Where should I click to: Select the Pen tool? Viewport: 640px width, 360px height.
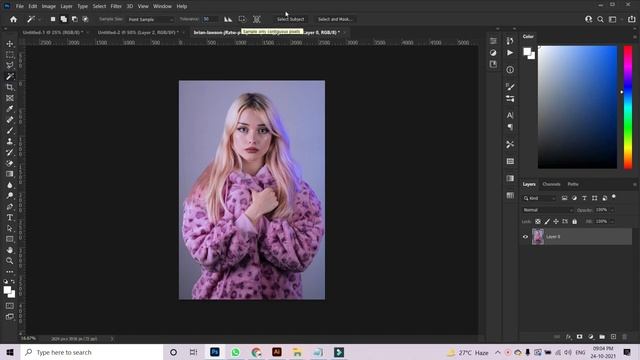click(10, 207)
